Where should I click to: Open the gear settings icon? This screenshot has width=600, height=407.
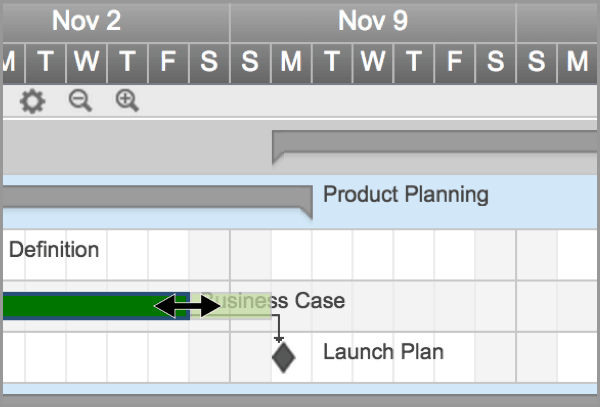[33, 102]
